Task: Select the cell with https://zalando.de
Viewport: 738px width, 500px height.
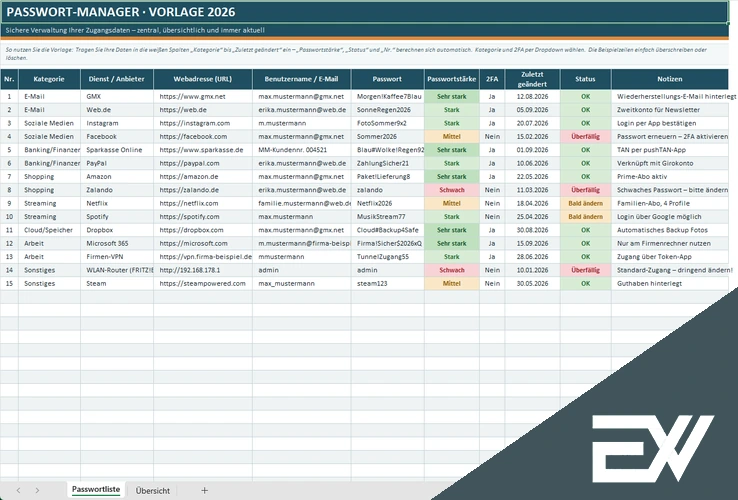Action: (203, 190)
